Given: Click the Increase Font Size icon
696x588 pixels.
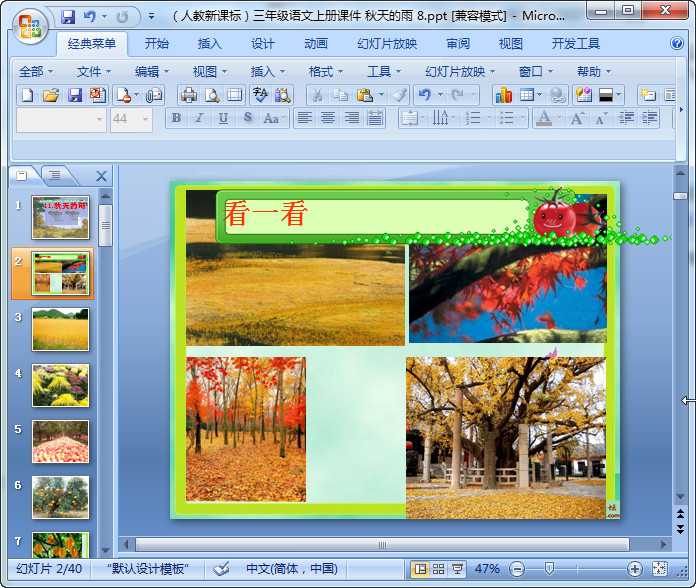Looking at the screenshot, I should pyautogui.click(x=577, y=118).
